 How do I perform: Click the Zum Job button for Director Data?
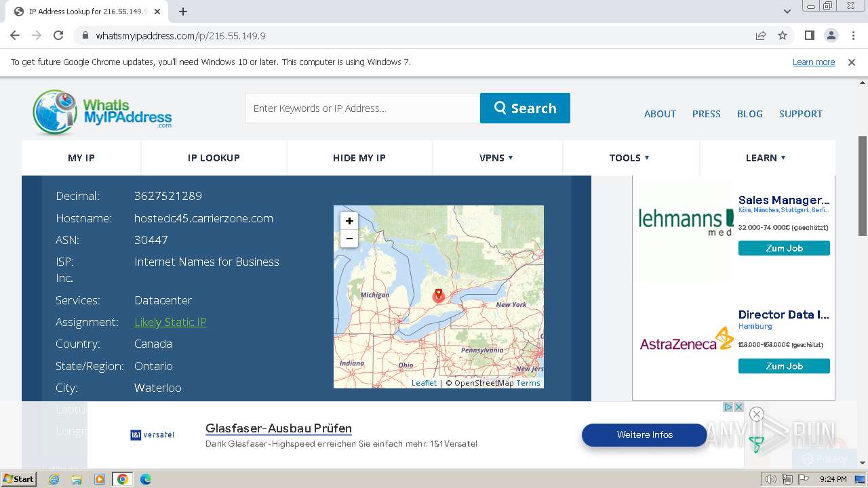(784, 366)
